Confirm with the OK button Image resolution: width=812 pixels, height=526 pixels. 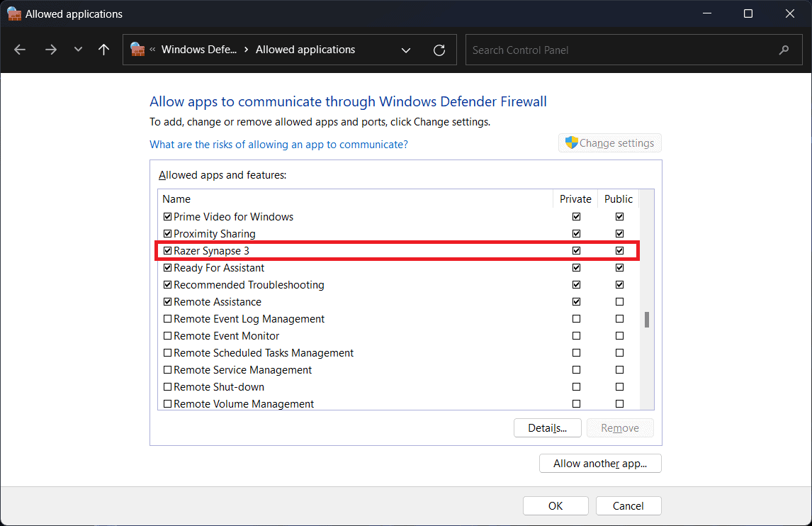[x=556, y=505]
